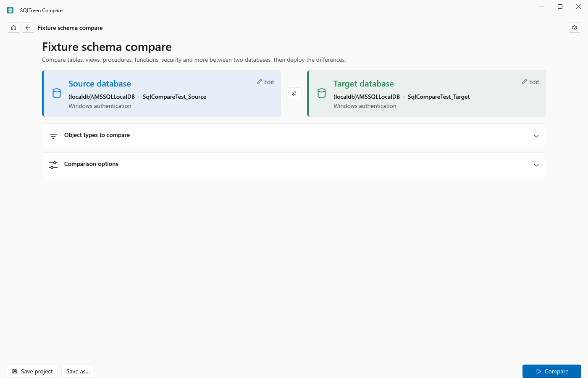
Task: Edit the Source database connection
Action: click(265, 82)
